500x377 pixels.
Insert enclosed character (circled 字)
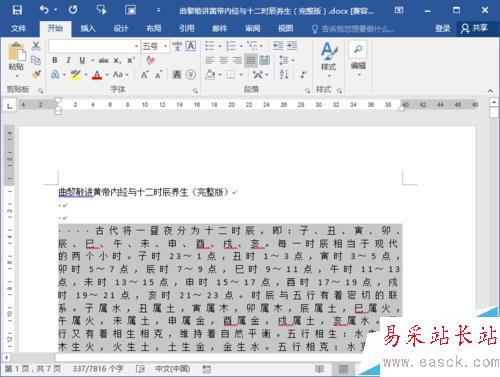(x=190, y=75)
